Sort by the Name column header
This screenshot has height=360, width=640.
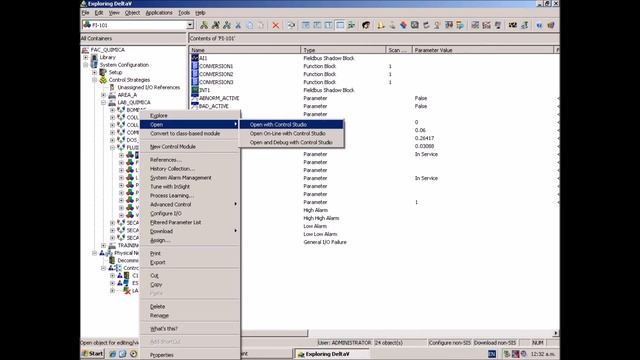244,50
